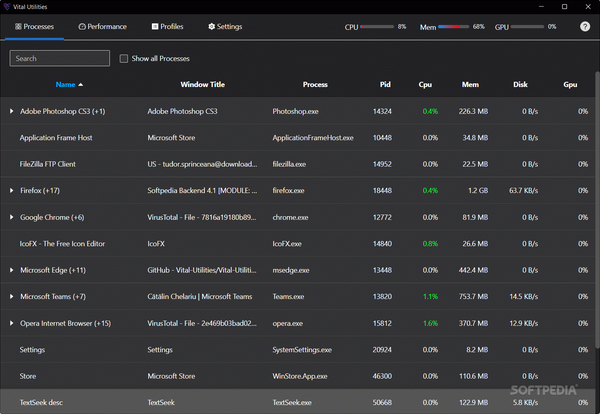Sort by the Cpu column header

tap(425, 85)
